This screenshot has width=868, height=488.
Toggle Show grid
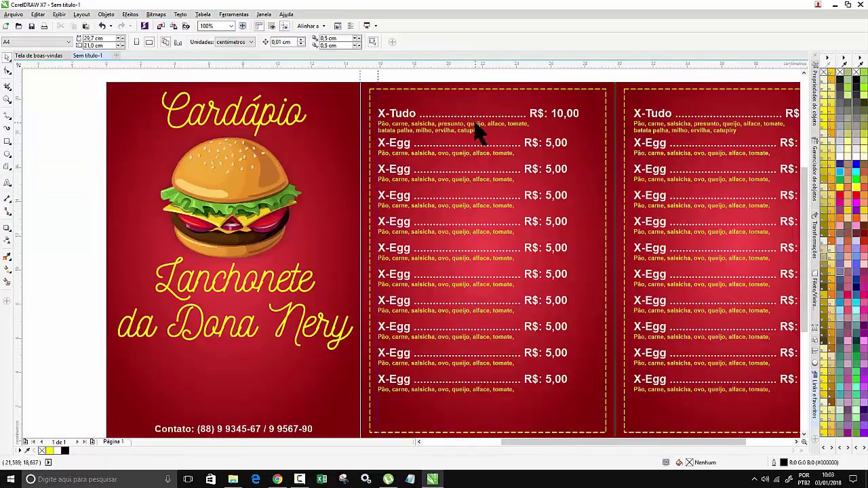click(x=271, y=26)
